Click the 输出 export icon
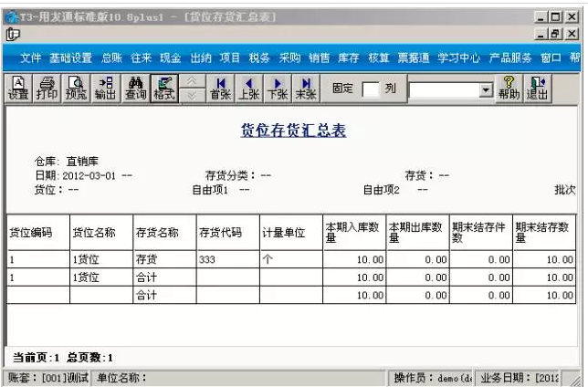 [105, 89]
